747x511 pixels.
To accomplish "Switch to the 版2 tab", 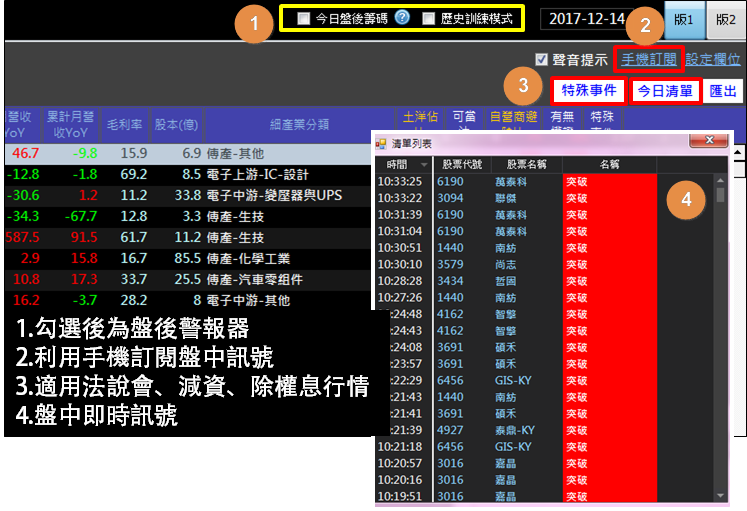I will [x=726, y=20].
